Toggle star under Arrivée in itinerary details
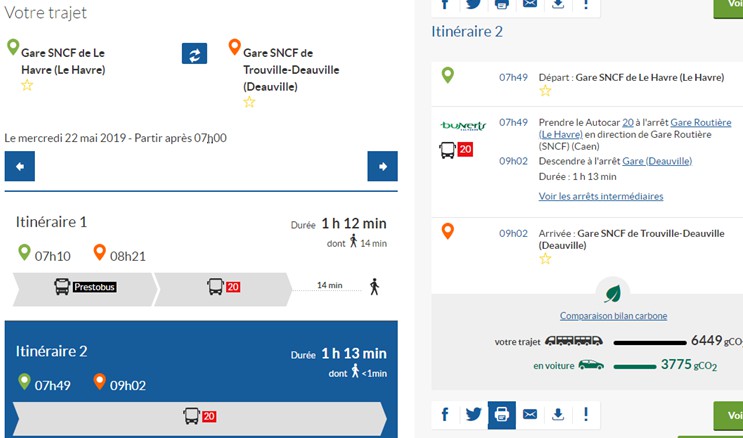This screenshot has height=438, width=743. pos(545,259)
